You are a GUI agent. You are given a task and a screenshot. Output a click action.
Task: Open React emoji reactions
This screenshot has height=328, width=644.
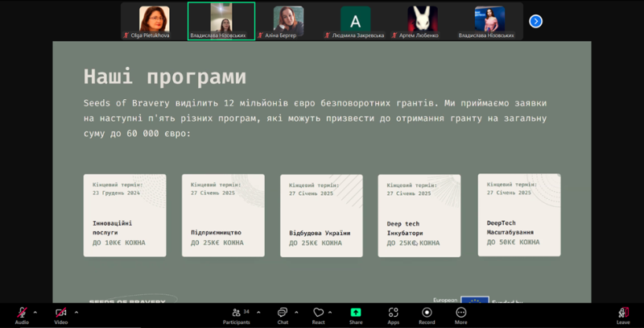(318, 312)
